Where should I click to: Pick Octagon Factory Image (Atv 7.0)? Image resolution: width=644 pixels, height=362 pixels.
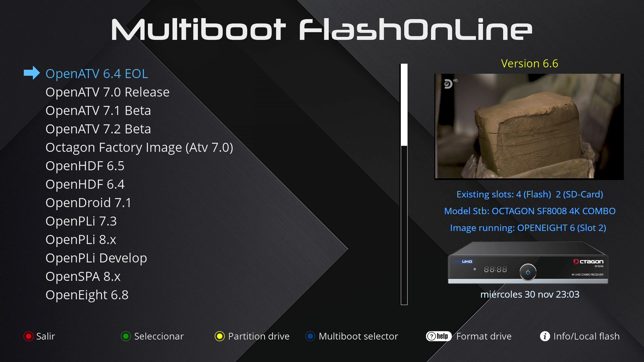click(139, 147)
